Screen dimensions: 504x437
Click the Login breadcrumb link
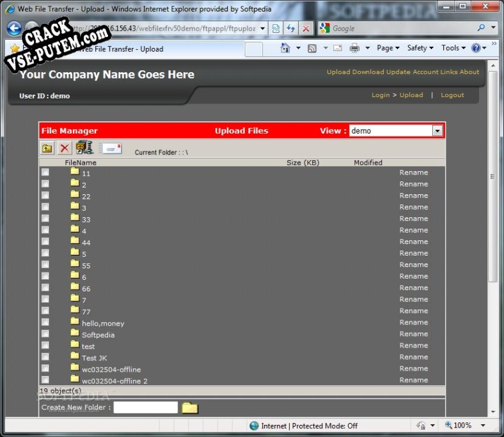click(381, 95)
